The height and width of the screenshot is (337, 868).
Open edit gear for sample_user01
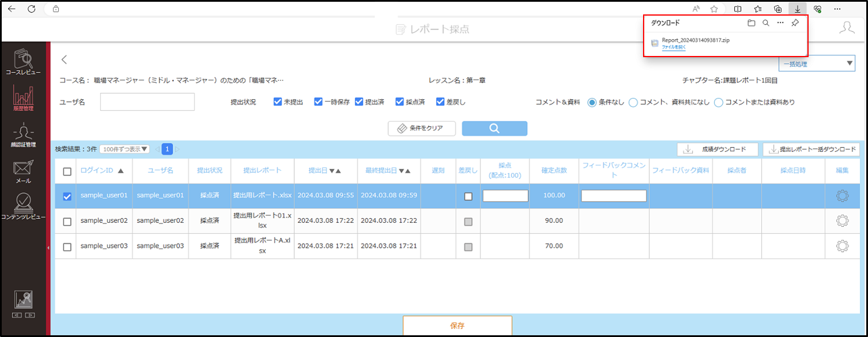point(842,196)
